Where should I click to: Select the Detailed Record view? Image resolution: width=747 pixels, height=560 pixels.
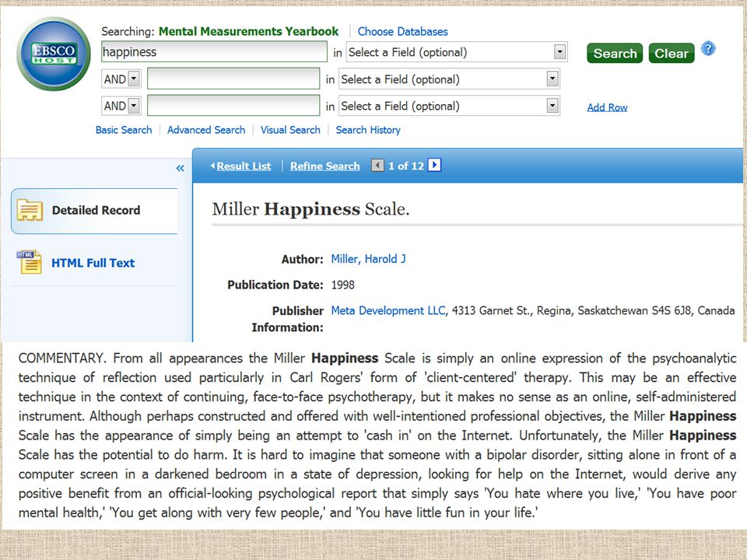click(x=94, y=211)
